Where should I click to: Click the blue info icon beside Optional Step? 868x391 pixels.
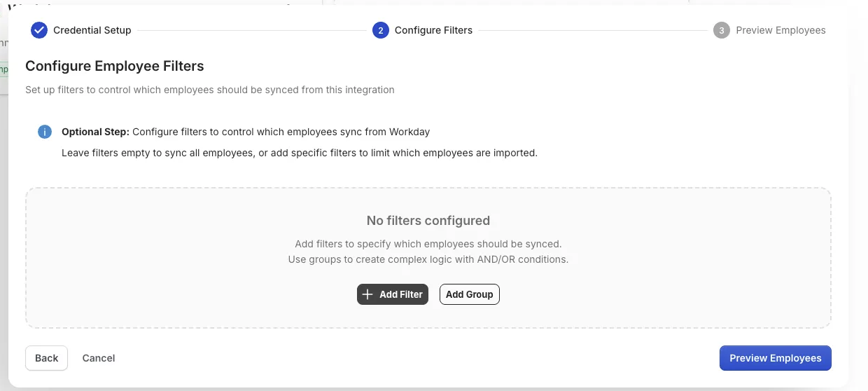(x=45, y=132)
